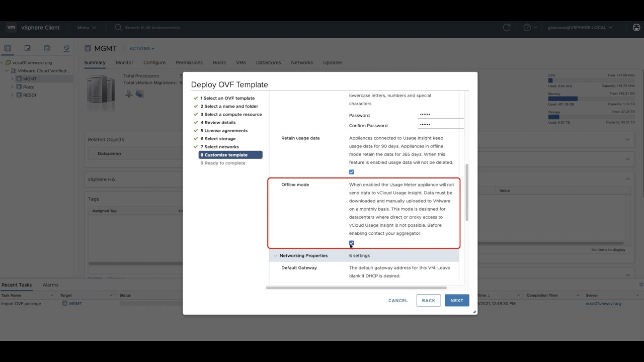
Task: Click the Confirm Password input field
Action: coord(439,125)
